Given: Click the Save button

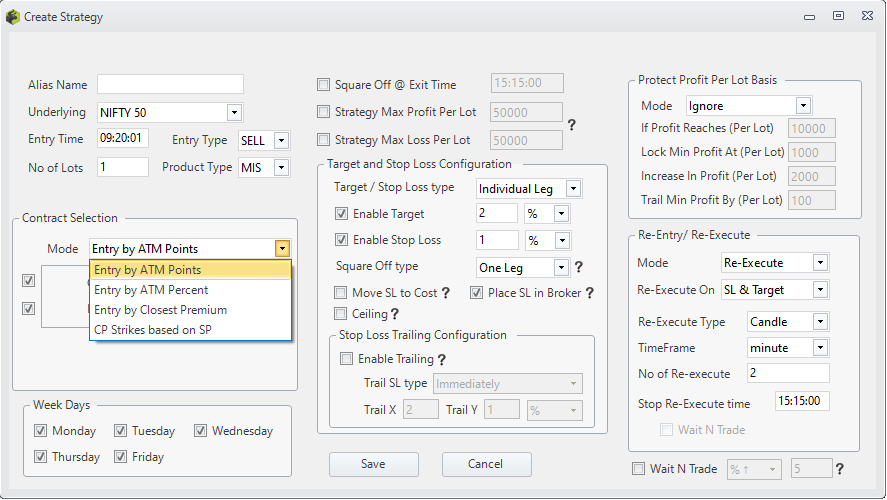Looking at the screenshot, I should [373, 464].
